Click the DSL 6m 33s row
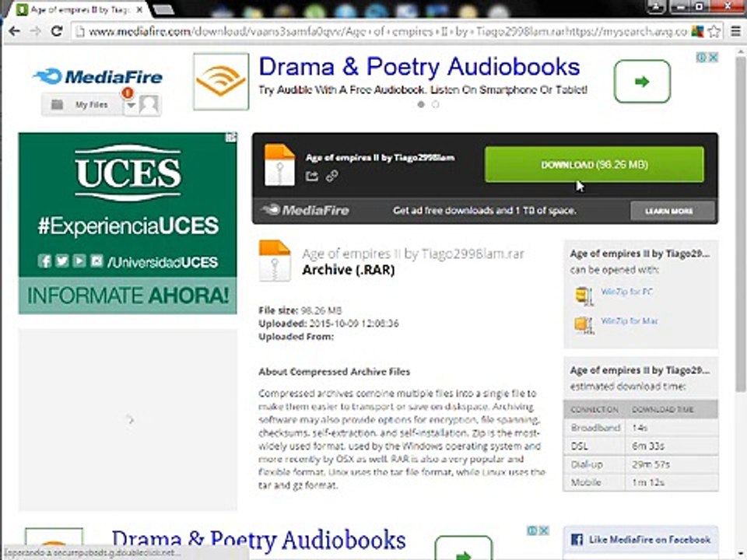Viewport: 747px width, 560px height. pos(640,446)
